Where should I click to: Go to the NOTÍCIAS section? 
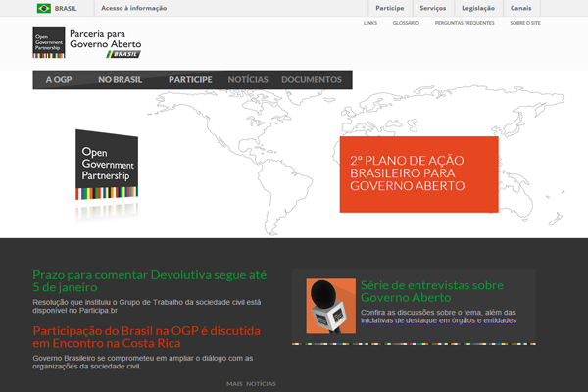[x=247, y=79]
